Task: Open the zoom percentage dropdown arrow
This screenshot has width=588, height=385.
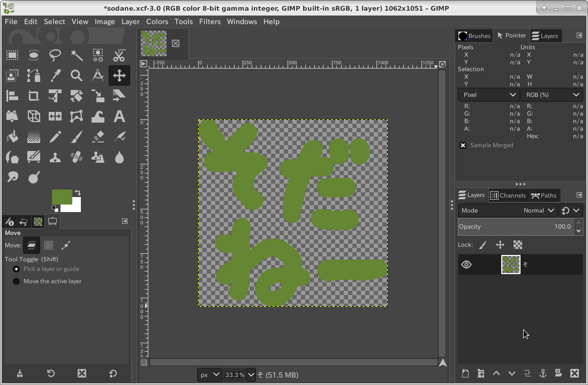Action: 251,374
